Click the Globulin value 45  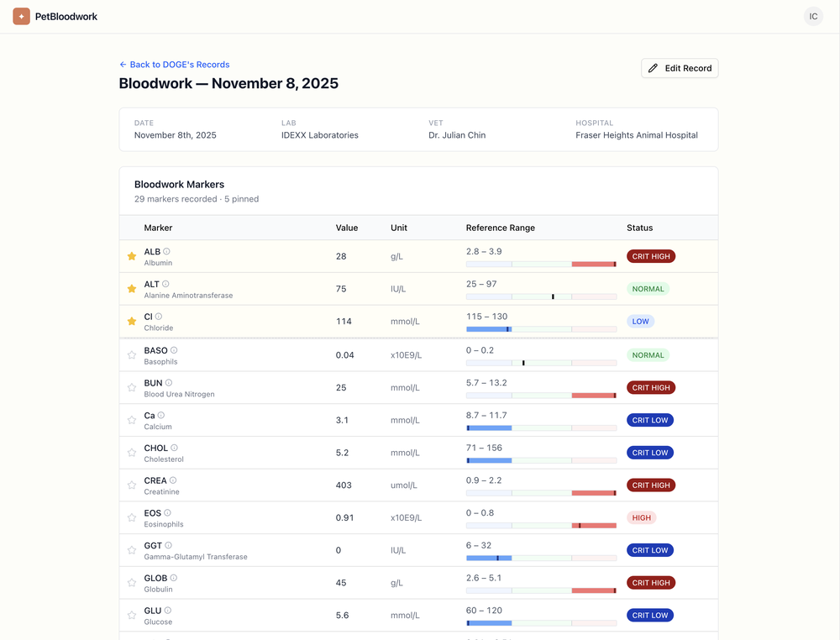click(341, 583)
